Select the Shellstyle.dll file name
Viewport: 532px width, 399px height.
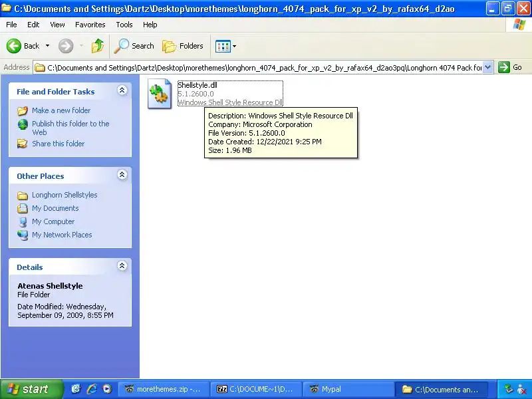click(197, 85)
